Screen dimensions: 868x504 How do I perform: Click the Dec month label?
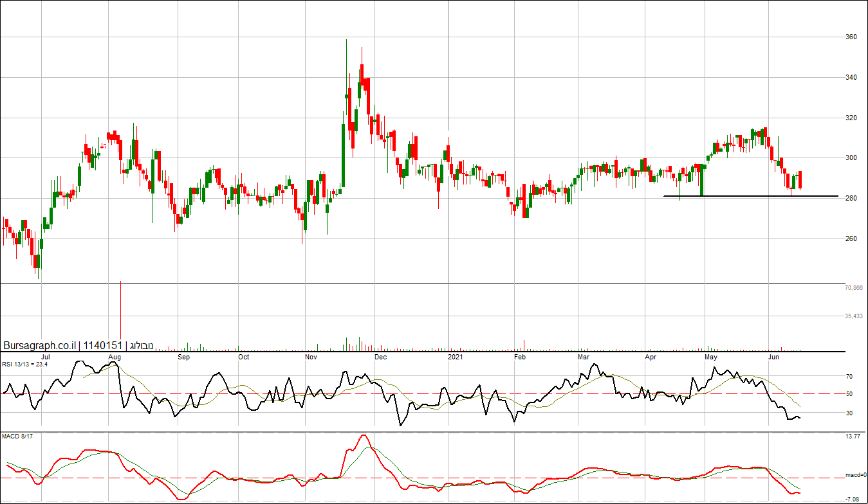tap(380, 356)
